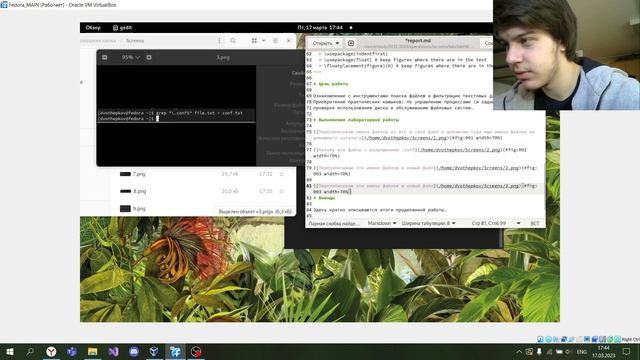Screen dimensions: 640x360
Task: Click the gedit app menu in top bar
Action: [x=122, y=28]
